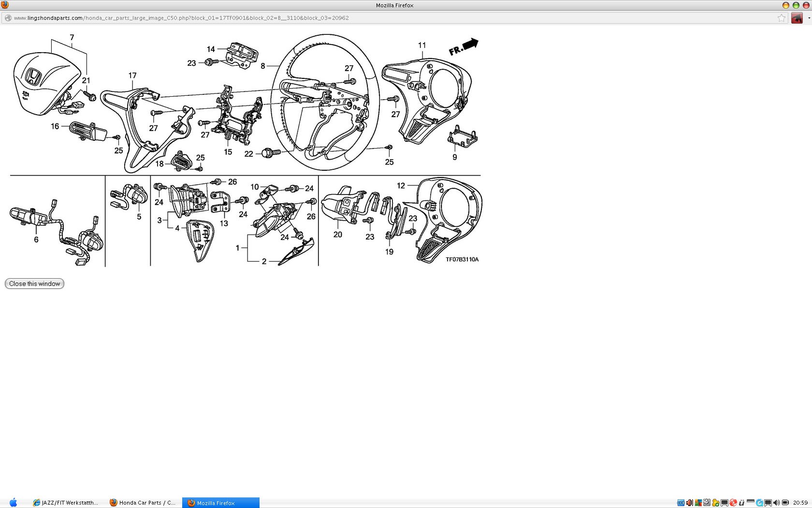This screenshot has width=812, height=508.
Task: Select the active Mozilla Firefox taskbar button
Action: click(x=220, y=503)
